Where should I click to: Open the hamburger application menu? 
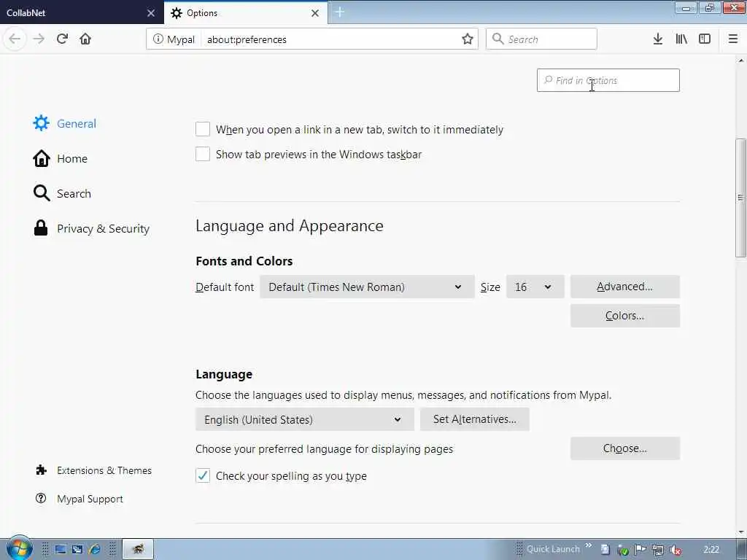[x=733, y=39]
